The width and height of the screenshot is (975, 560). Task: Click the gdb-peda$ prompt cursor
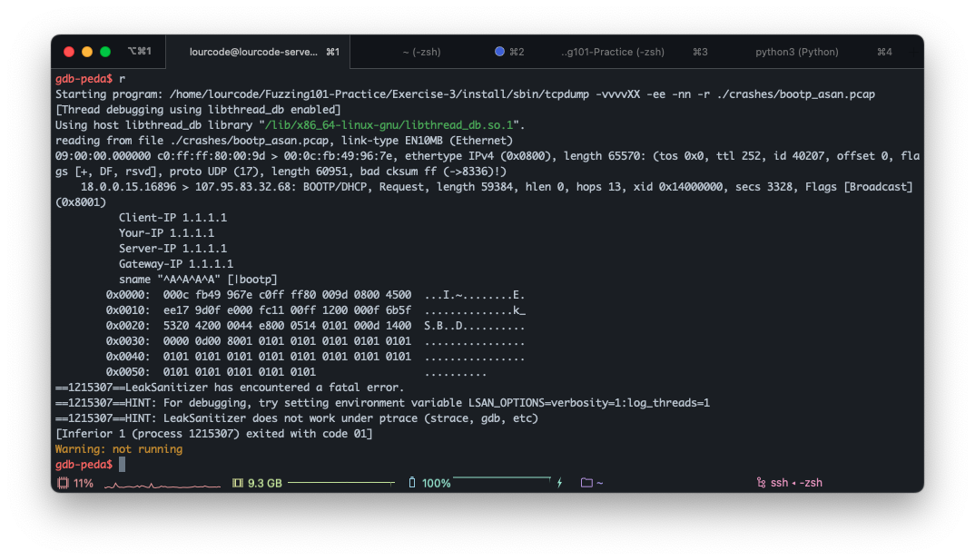coord(122,464)
